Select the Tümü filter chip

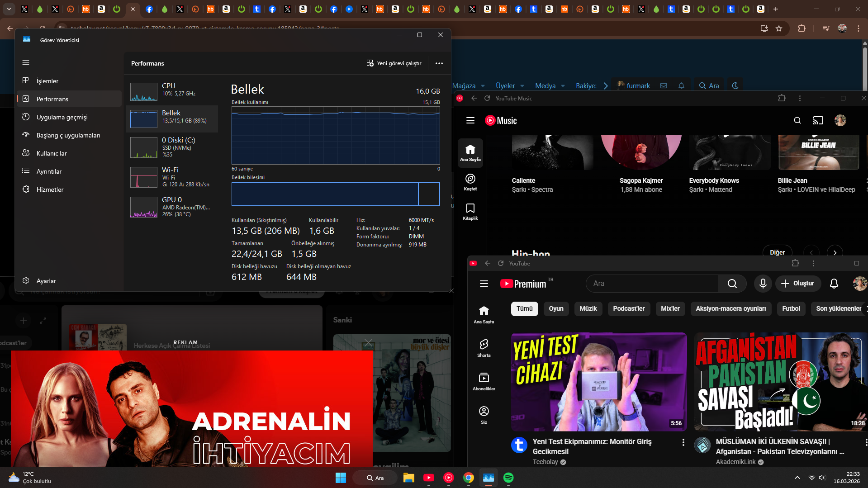[x=525, y=308]
